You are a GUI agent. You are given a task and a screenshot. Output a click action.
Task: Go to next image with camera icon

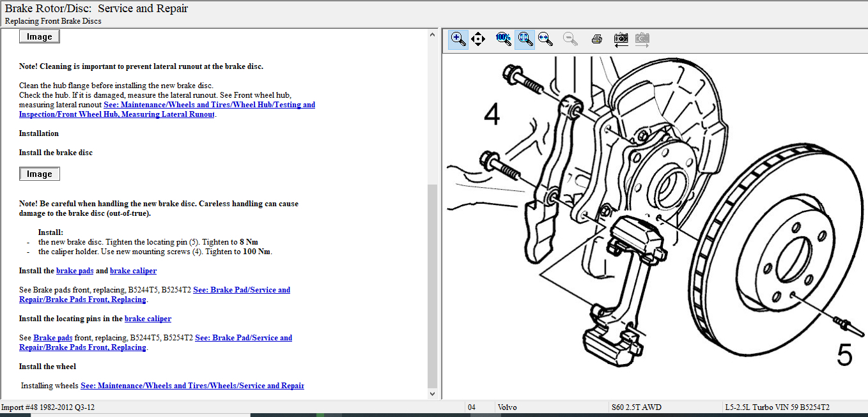coord(642,39)
